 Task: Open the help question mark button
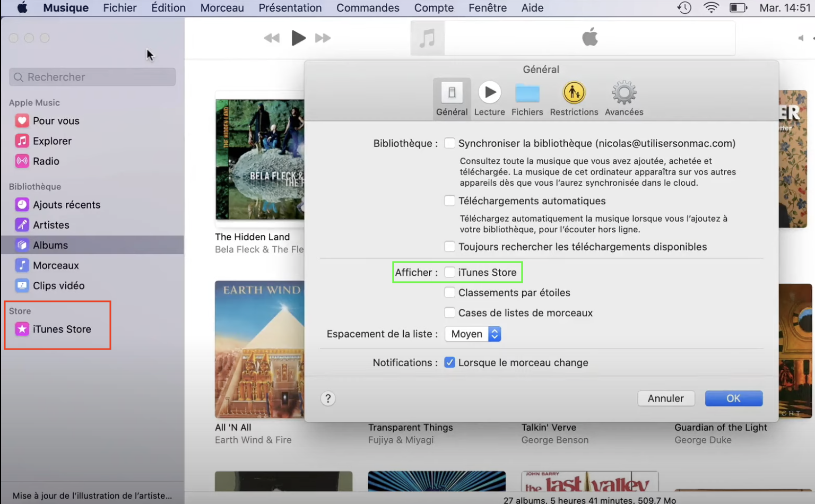[328, 398]
